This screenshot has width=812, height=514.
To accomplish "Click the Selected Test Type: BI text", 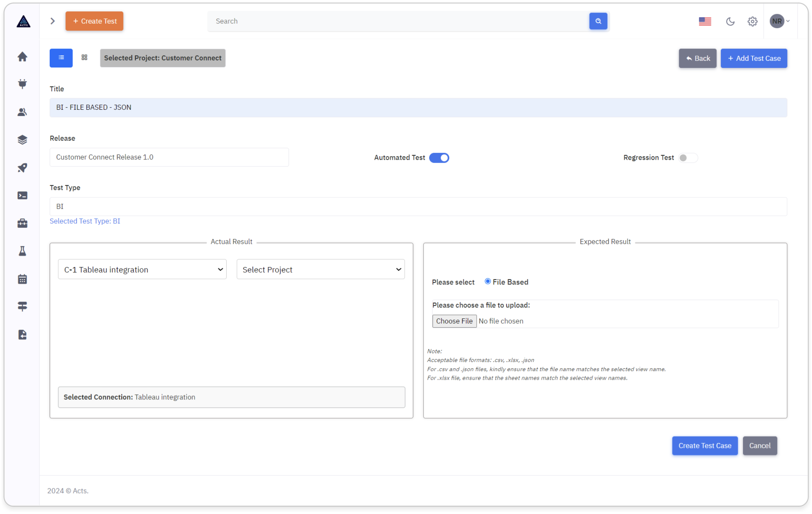I will [85, 221].
